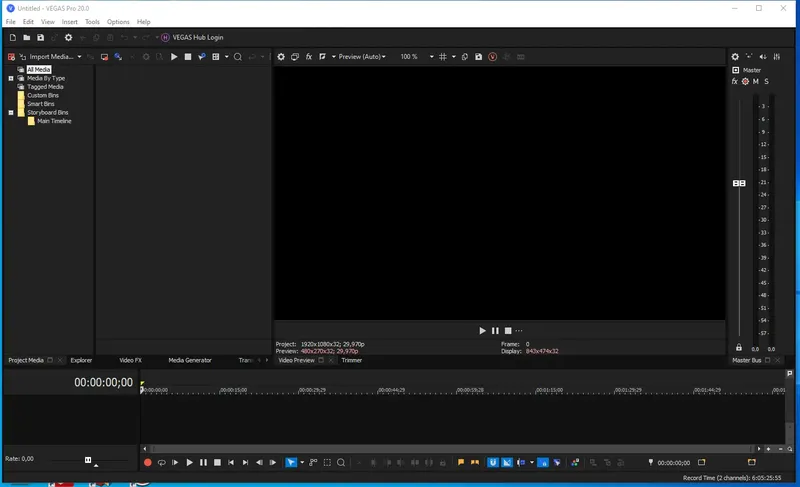Open a project using the folder icon

[x=27, y=37]
